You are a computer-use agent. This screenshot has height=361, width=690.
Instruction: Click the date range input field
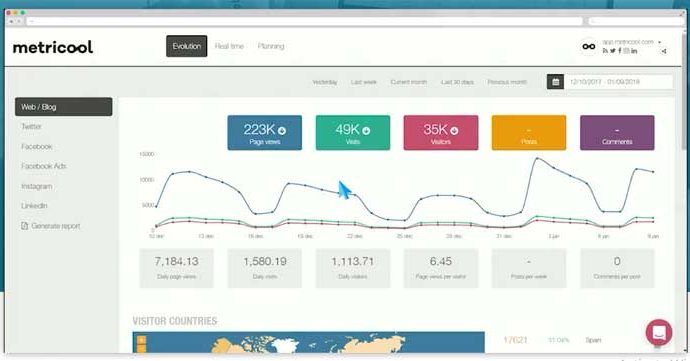(x=618, y=82)
